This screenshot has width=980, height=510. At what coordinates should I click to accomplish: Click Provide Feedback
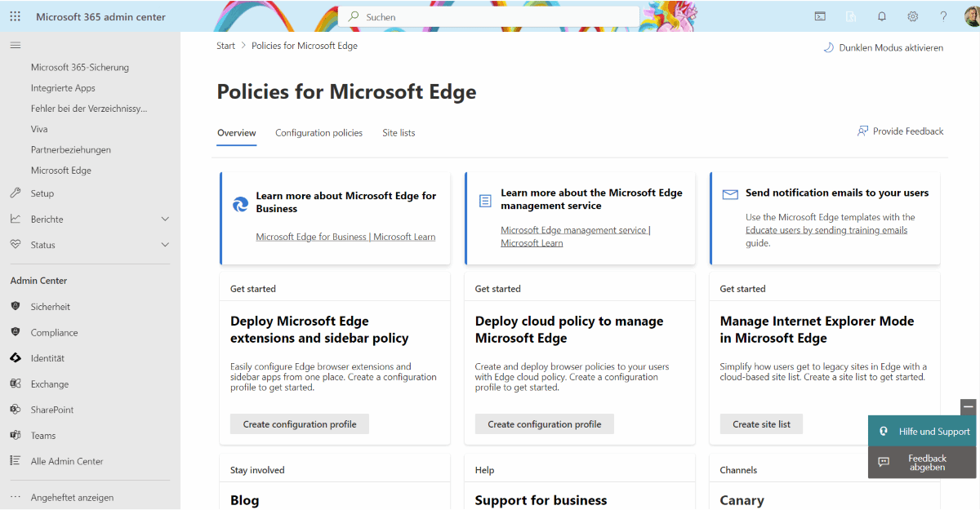(901, 131)
